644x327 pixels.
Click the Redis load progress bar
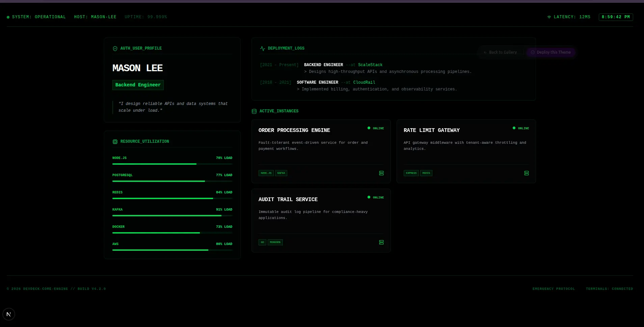click(172, 198)
